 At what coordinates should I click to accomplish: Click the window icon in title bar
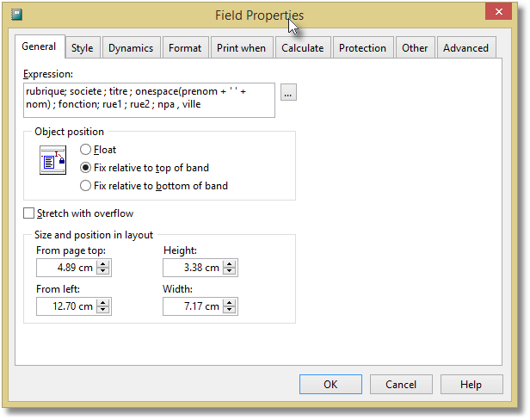(16, 15)
